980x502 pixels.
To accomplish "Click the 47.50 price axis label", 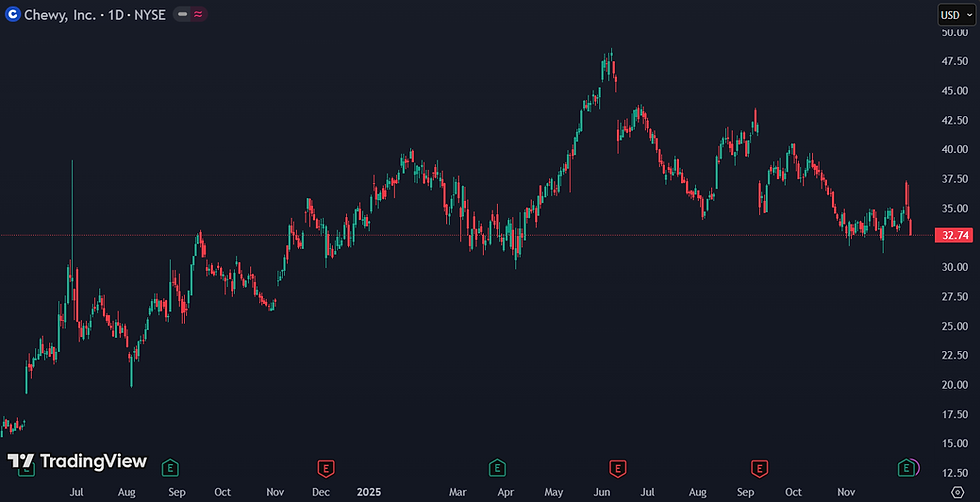I will 955,61.
